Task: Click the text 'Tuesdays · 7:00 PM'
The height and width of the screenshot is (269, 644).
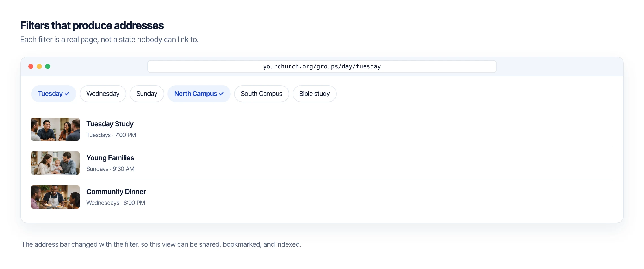Action: [111, 135]
